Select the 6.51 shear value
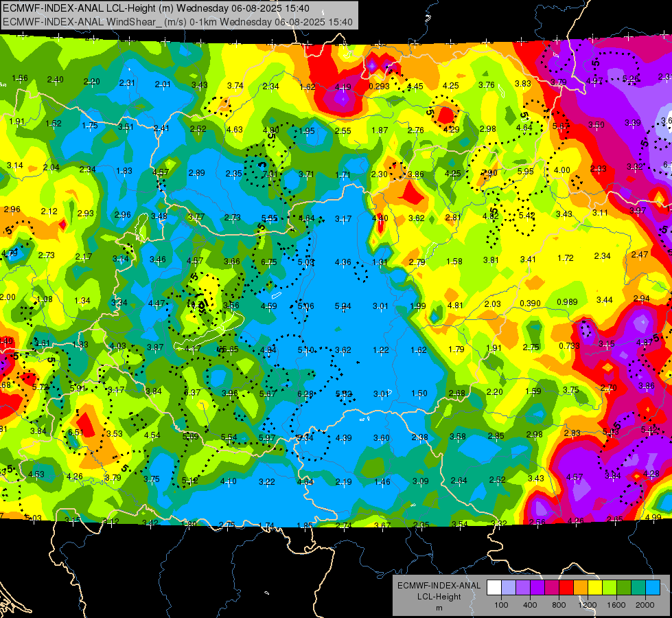 click(x=76, y=433)
